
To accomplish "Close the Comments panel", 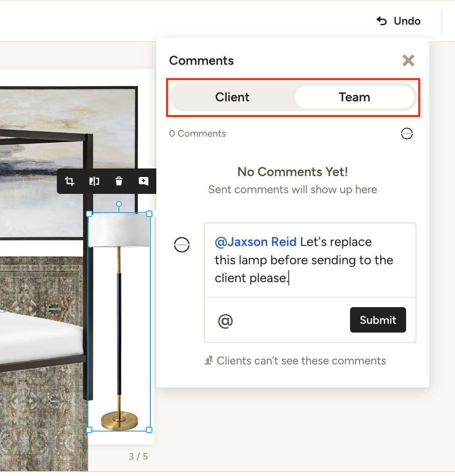I will click(408, 60).
